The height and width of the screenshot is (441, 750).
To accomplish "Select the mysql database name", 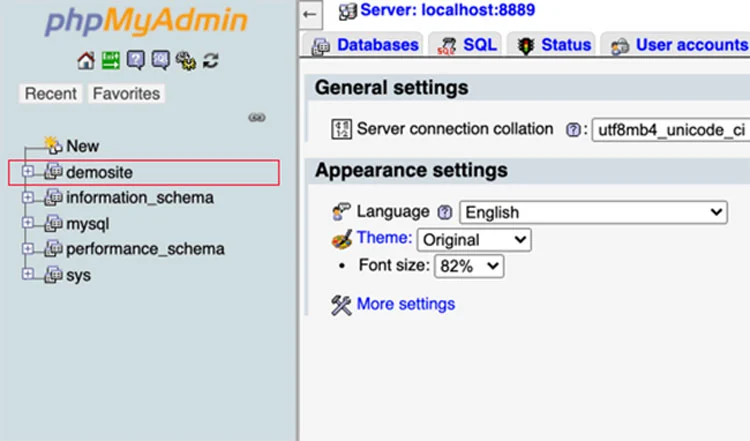I will tap(88, 224).
